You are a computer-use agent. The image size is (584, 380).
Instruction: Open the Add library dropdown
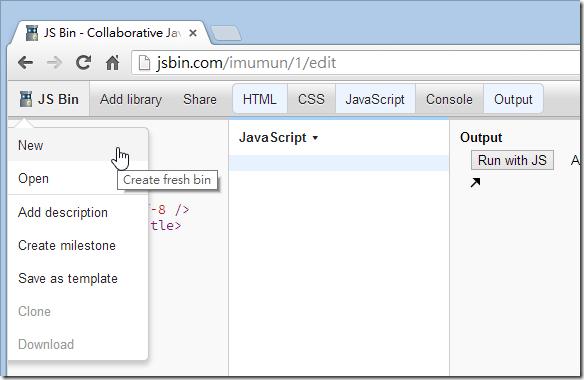[x=131, y=99]
